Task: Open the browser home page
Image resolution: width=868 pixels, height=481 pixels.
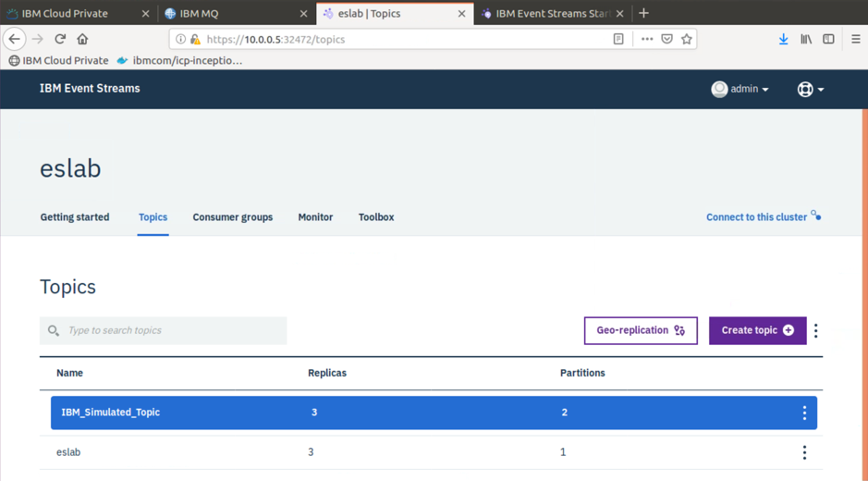Action: [x=82, y=39]
